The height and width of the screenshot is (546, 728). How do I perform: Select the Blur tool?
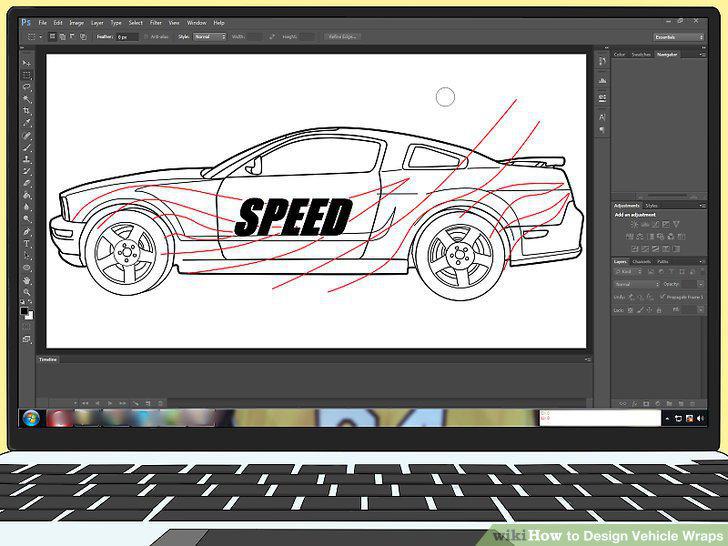point(26,208)
